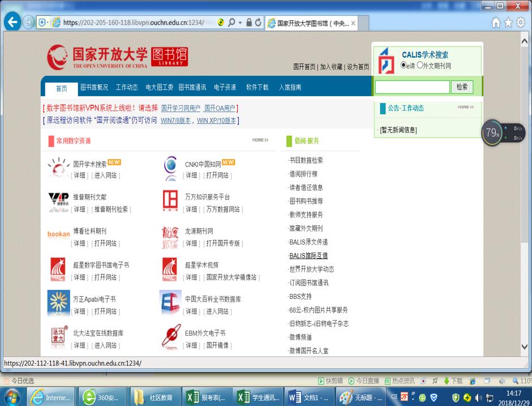Viewport: 532px width, 406px height.
Task: Expand the address bar search dropdown arrow
Action: point(240,23)
